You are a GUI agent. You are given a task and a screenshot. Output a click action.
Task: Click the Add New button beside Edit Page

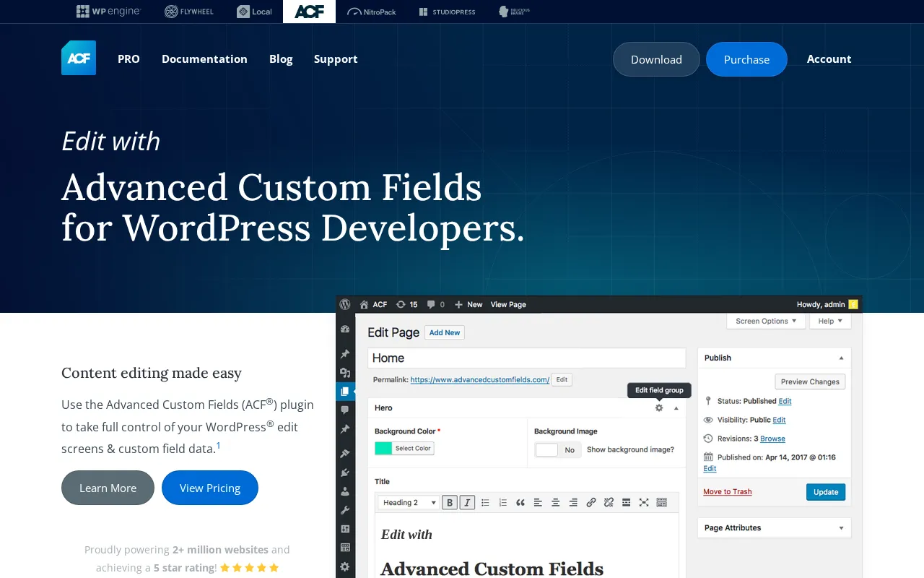445,332
